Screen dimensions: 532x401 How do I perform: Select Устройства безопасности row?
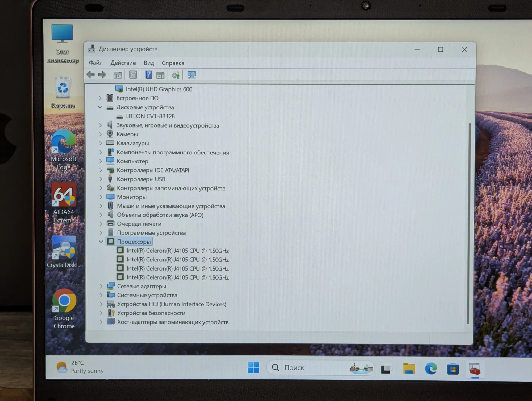click(146, 313)
